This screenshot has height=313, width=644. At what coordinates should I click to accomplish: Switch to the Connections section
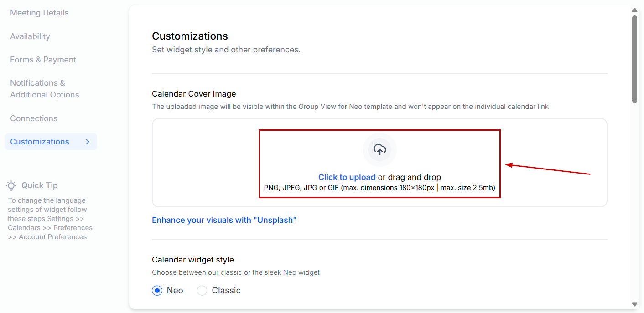[34, 118]
